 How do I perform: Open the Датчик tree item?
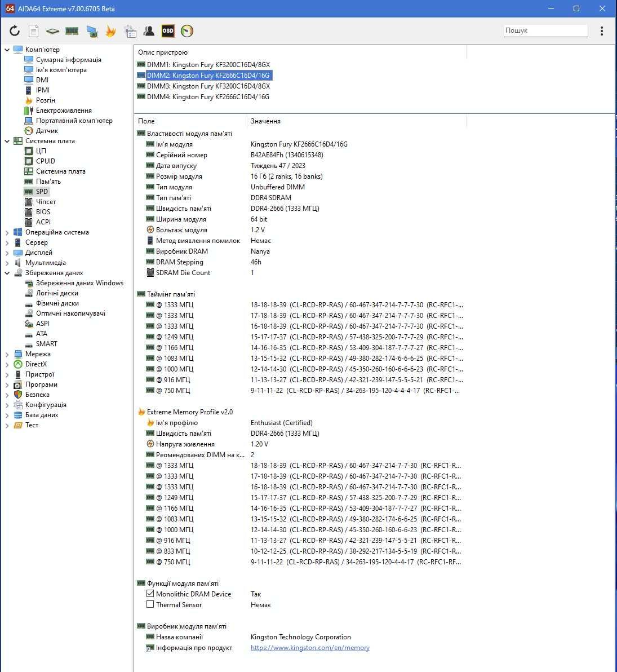coord(47,131)
